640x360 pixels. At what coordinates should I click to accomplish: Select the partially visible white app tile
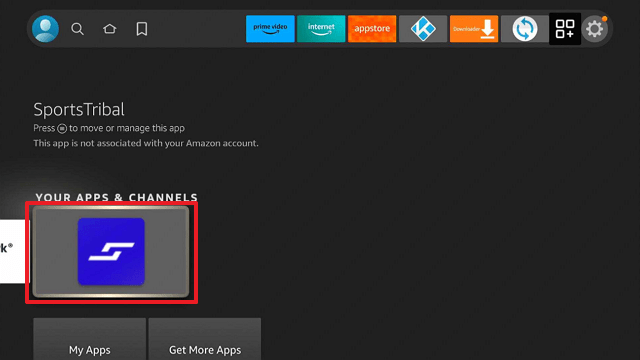[x=12, y=251]
